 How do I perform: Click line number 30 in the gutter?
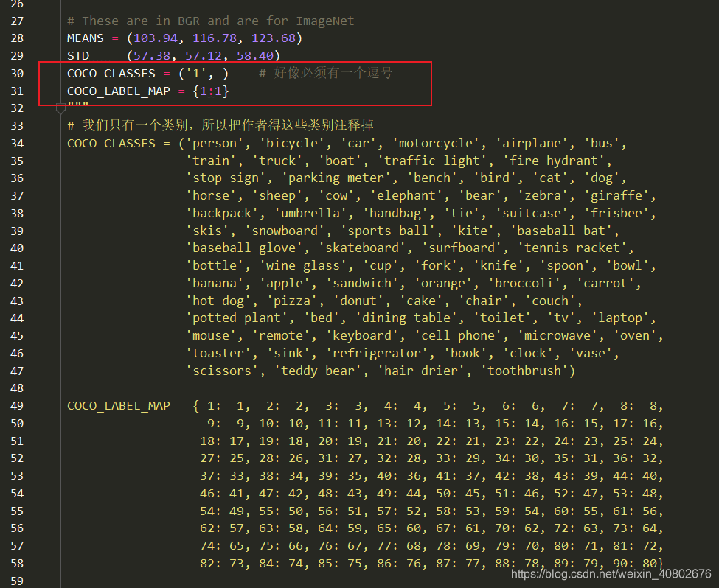pos(17,74)
